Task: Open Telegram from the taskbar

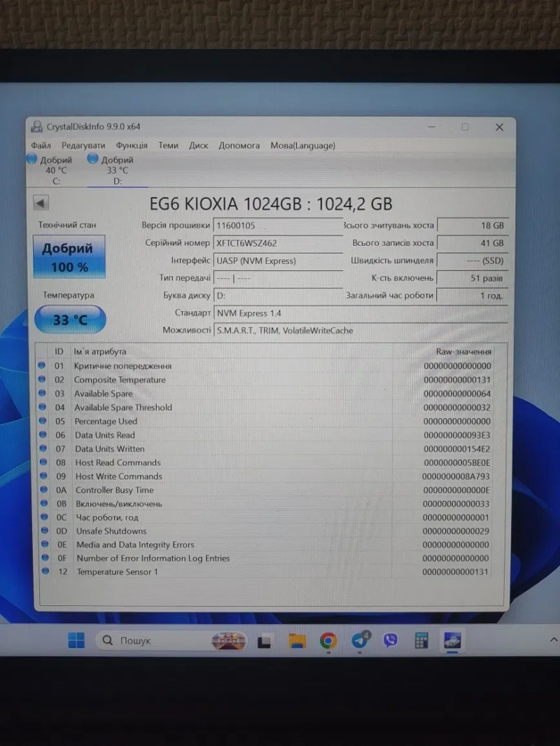Action: point(360,640)
